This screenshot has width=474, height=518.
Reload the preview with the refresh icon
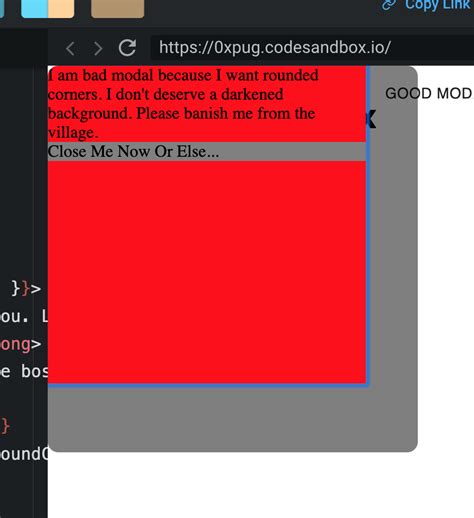[x=127, y=48]
